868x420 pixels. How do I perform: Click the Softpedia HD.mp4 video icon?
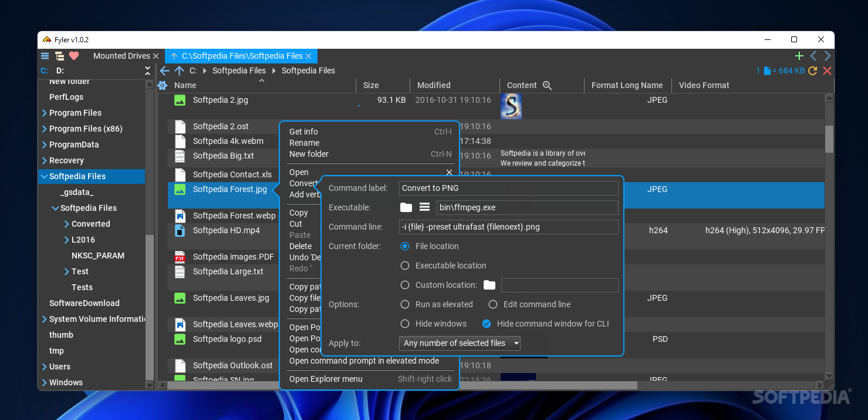pos(180,230)
